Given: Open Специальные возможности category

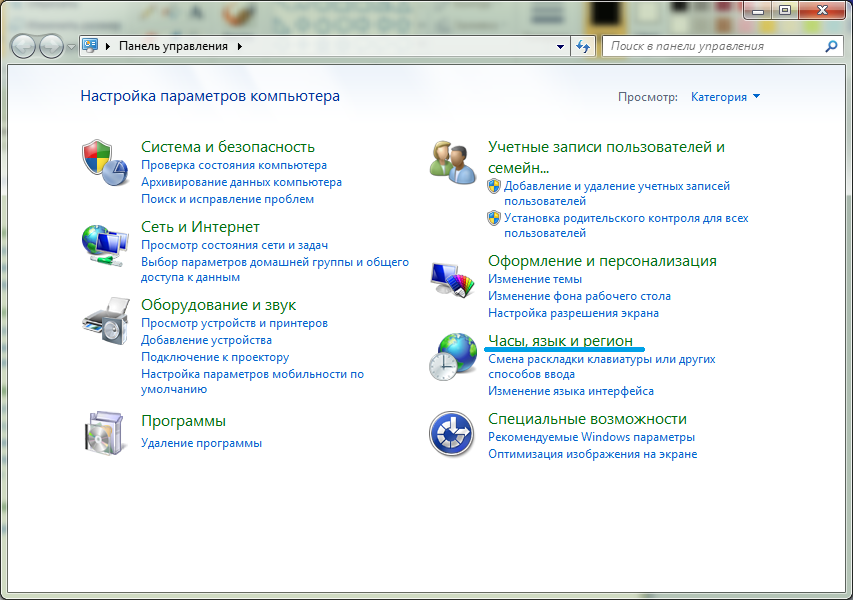Looking at the screenshot, I should coord(587,419).
